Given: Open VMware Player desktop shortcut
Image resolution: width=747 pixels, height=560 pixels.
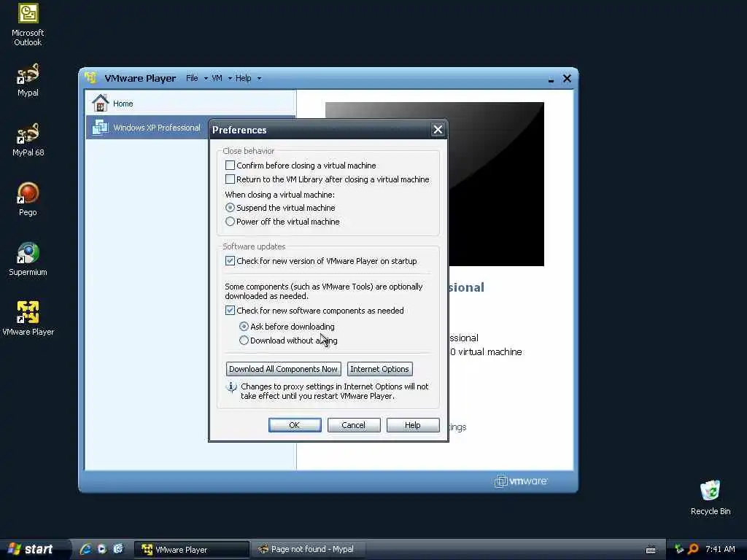Looking at the screenshot, I should coord(28,319).
